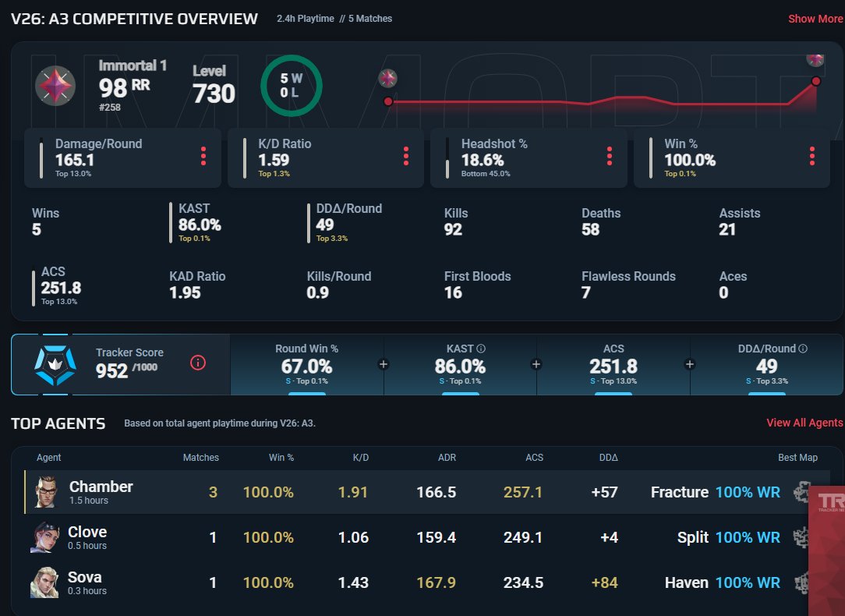845x616 pixels.
Task: Click Haven 100% WR best map text
Action: [722, 582]
